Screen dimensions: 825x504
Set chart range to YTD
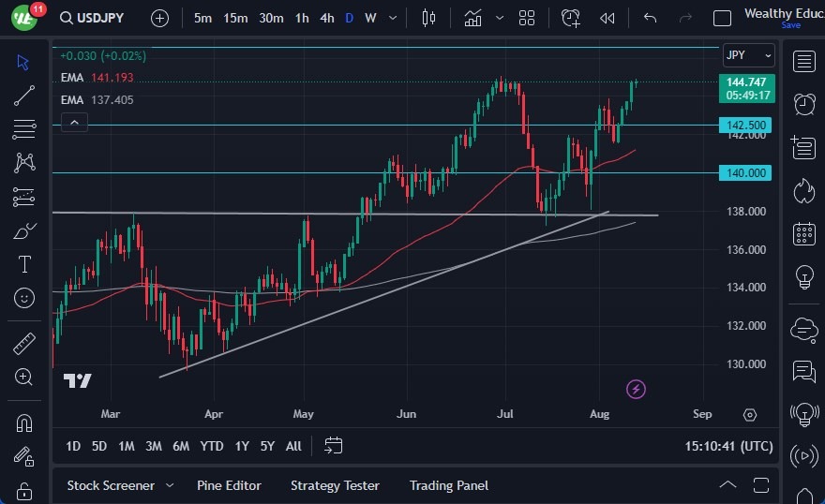212,446
